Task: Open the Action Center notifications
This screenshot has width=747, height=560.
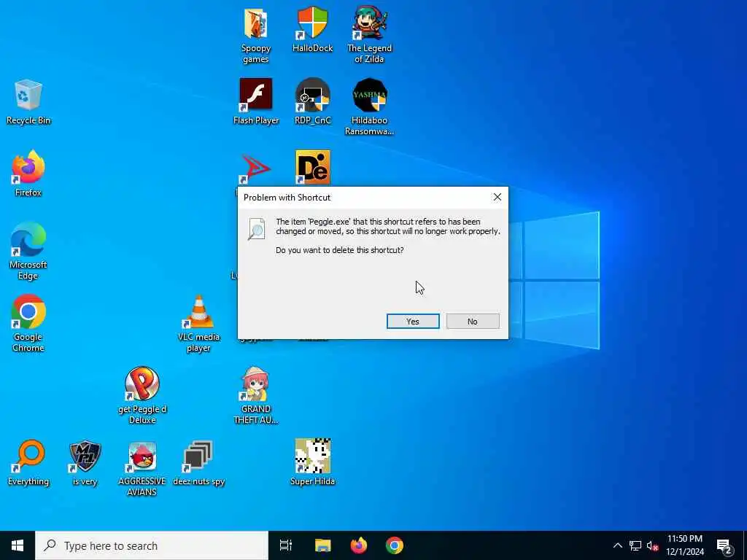Action: pyautogui.click(x=724, y=545)
